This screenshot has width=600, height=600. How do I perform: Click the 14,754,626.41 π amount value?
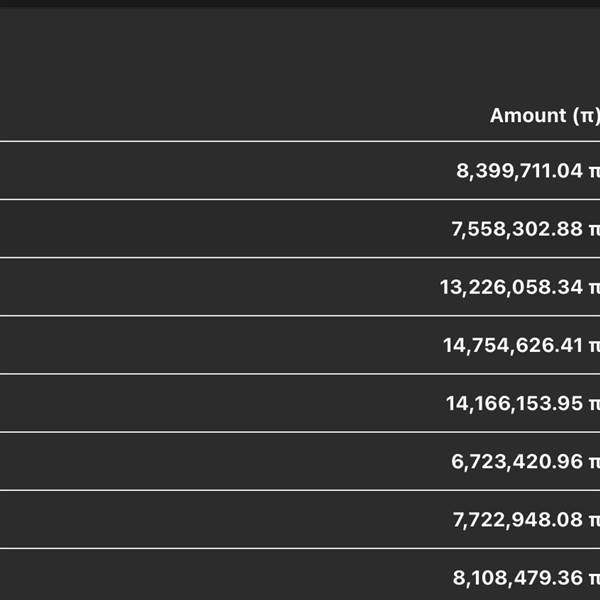[522, 345]
